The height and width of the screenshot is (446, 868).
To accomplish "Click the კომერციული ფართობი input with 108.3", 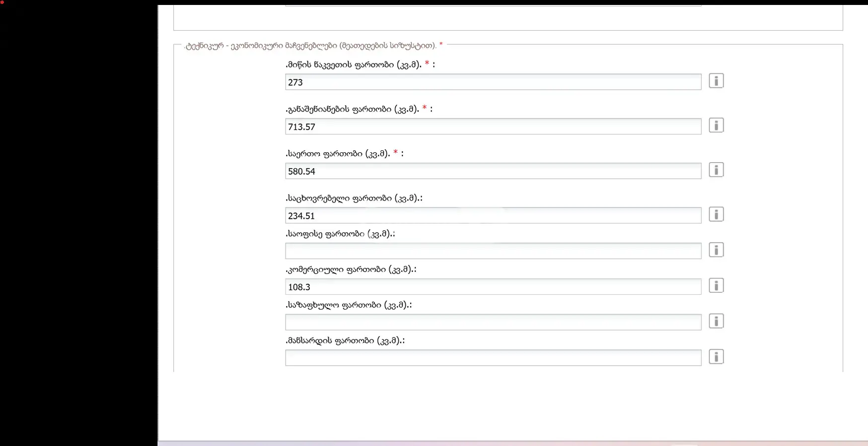I will [493, 287].
